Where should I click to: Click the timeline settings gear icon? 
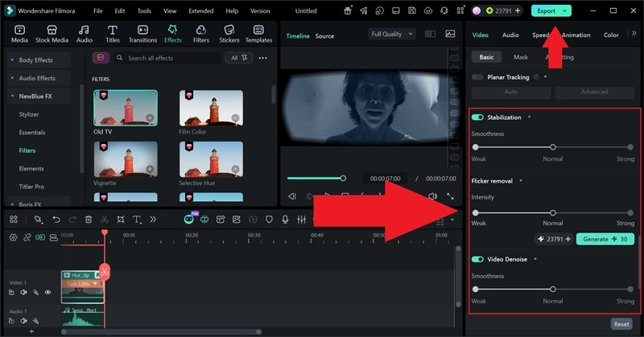click(13, 237)
